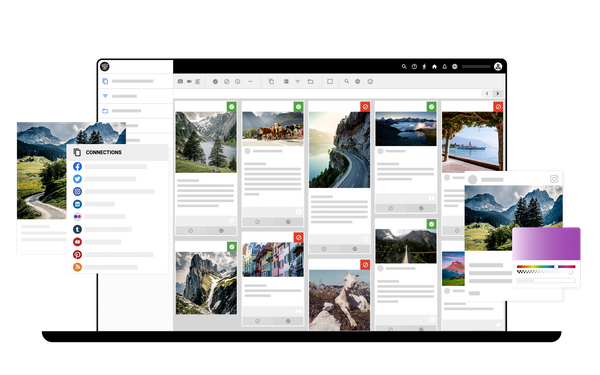Click the Instagram icon on the preview card
Viewport: 600px width, 375px height.
554,179
